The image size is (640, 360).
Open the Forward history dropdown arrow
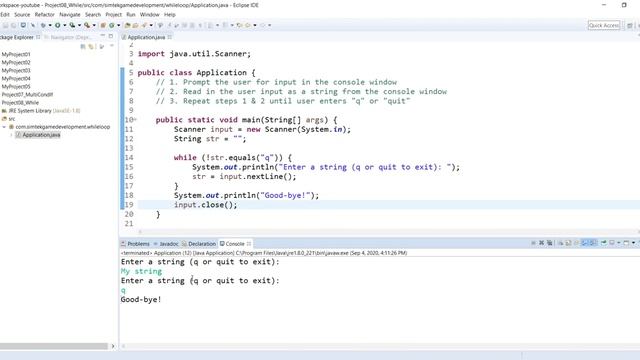(270, 25)
